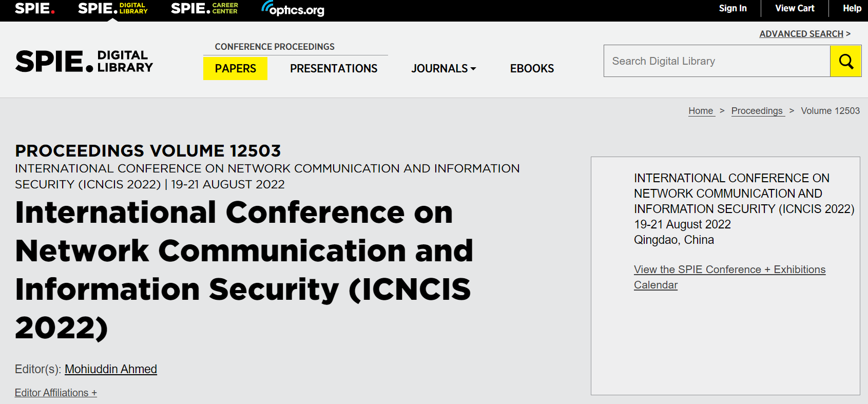Go to Home breadcrumb
This screenshot has height=404, width=868.
pyautogui.click(x=701, y=111)
